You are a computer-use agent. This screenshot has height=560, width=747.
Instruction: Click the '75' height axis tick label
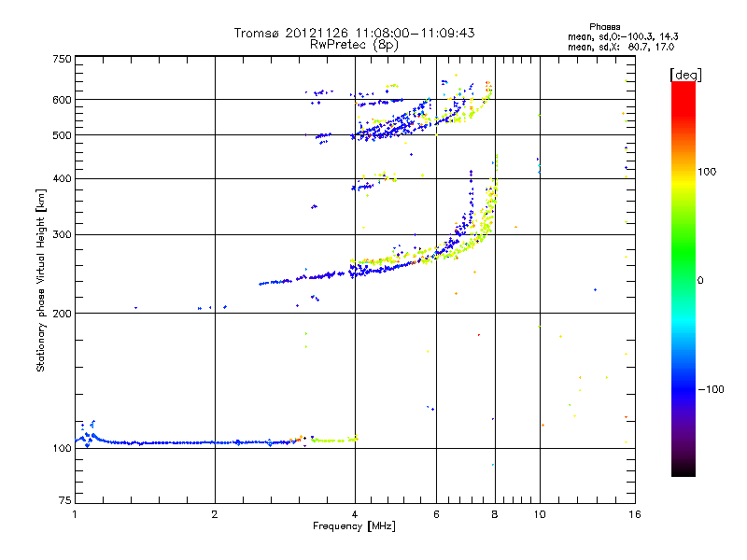pos(65,500)
